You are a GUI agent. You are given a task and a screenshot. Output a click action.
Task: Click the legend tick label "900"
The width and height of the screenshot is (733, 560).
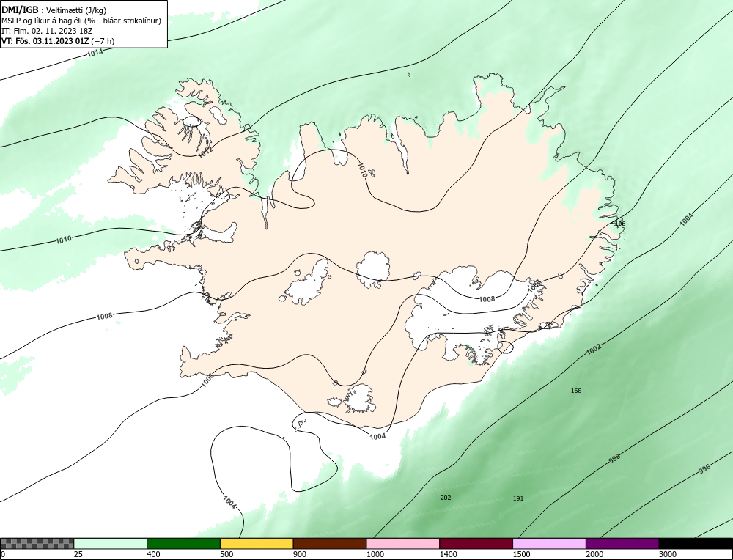click(x=300, y=554)
